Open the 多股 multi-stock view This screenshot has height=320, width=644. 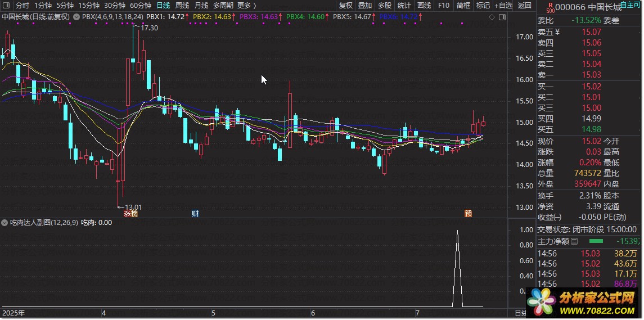click(384, 5)
